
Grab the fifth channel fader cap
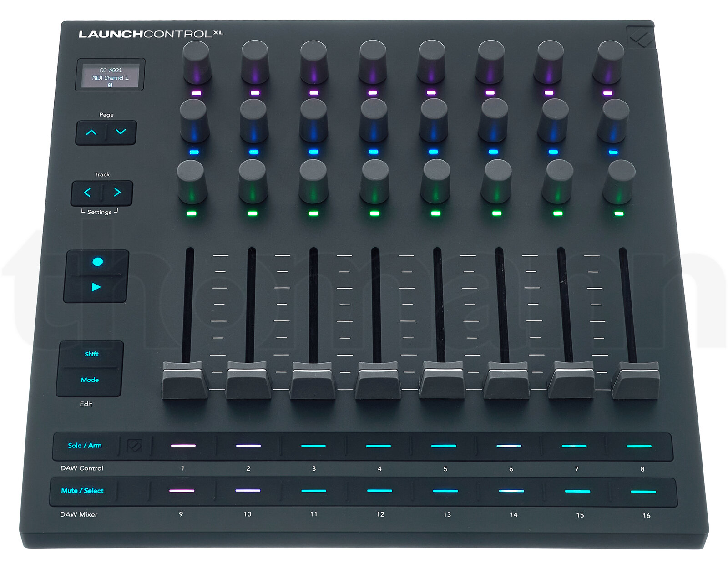click(x=442, y=380)
